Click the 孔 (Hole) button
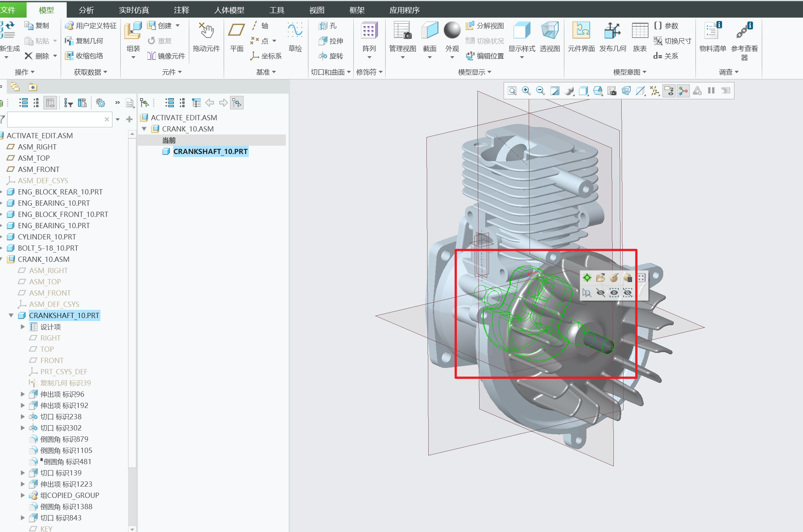The width and height of the screenshot is (803, 532). click(x=328, y=25)
